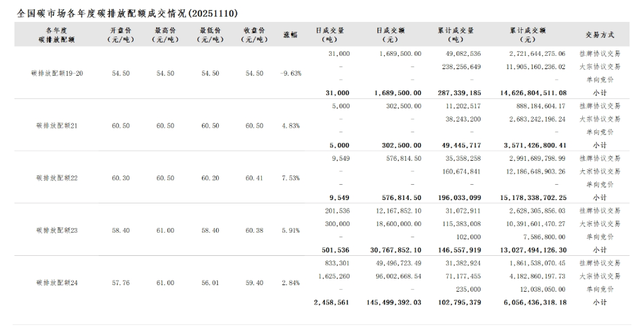Select the 56.01 lowest price cell
The image size is (644, 329).
210,283
